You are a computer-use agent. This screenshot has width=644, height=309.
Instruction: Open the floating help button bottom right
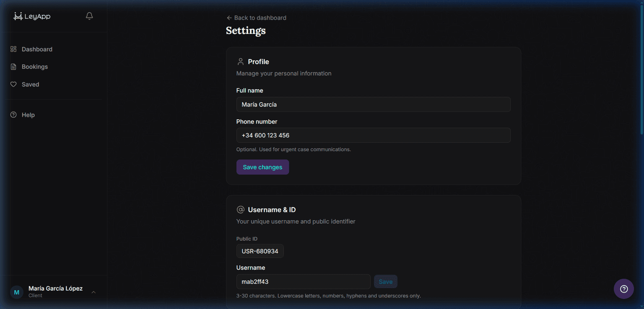click(x=623, y=289)
